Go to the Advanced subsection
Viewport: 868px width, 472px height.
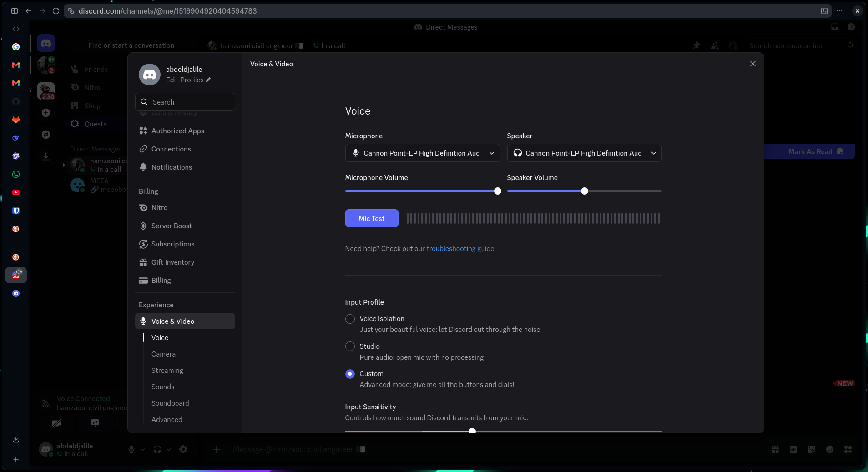coord(167,419)
